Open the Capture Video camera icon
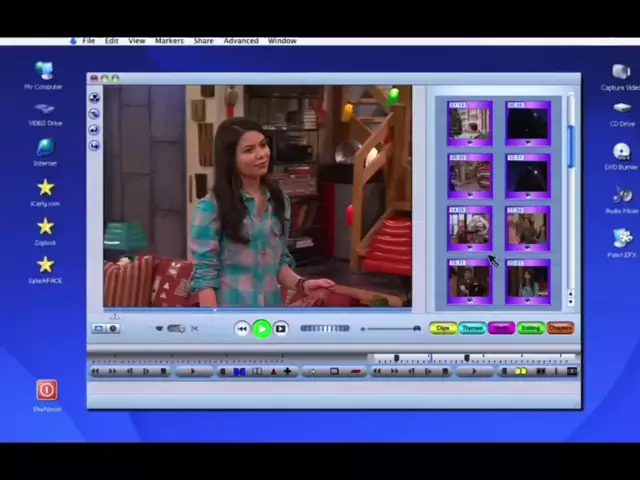 point(621,72)
